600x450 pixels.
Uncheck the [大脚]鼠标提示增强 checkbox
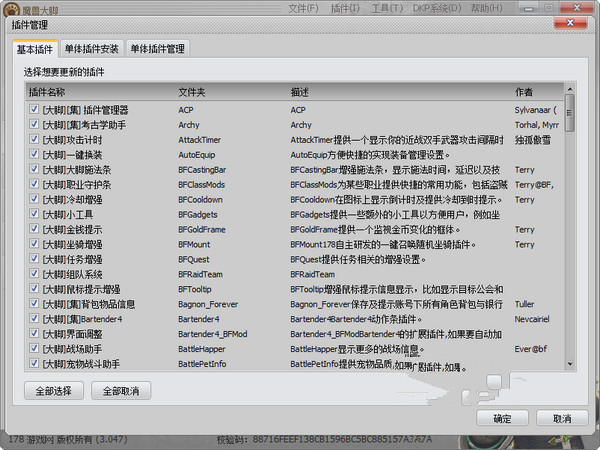(34, 288)
